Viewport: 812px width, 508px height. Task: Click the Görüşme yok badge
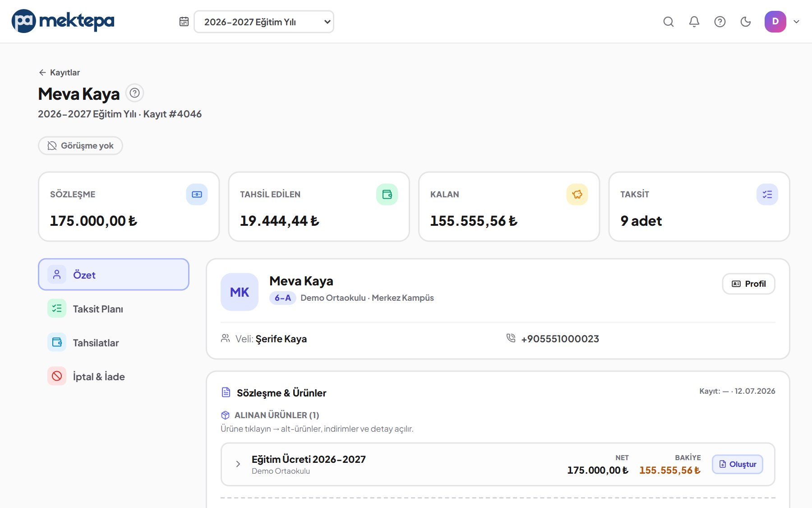point(80,145)
